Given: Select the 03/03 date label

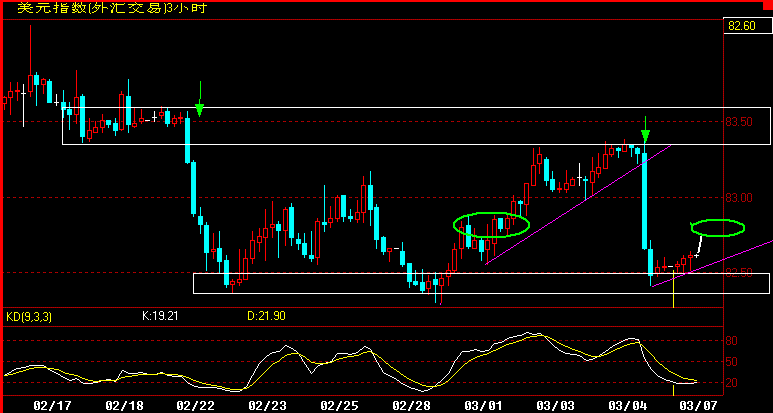Looking at the screenshot, I should pos(555,405).
